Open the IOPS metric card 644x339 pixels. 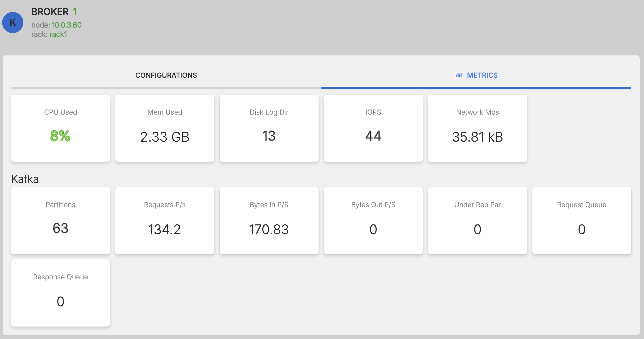coord(373,128)
